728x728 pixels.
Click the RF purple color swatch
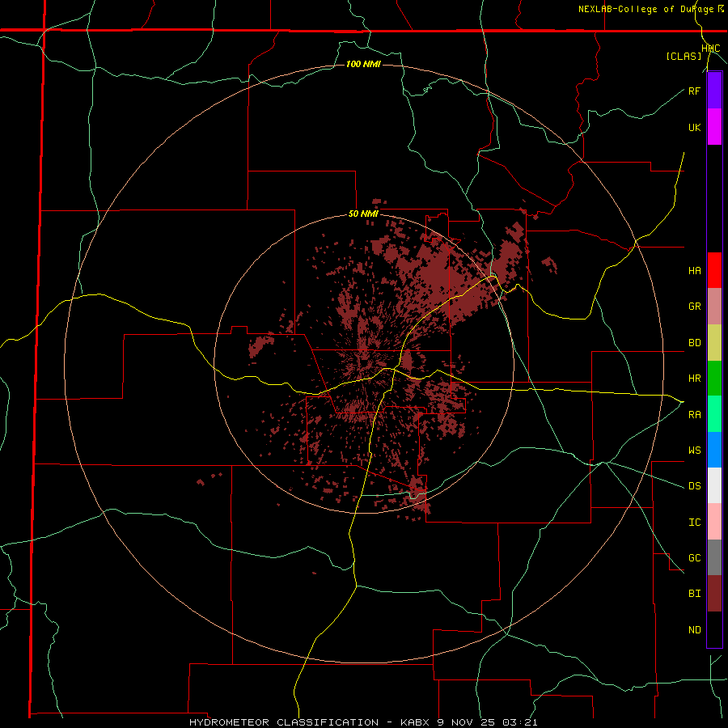pyautogui.click(x=714, y=91)
